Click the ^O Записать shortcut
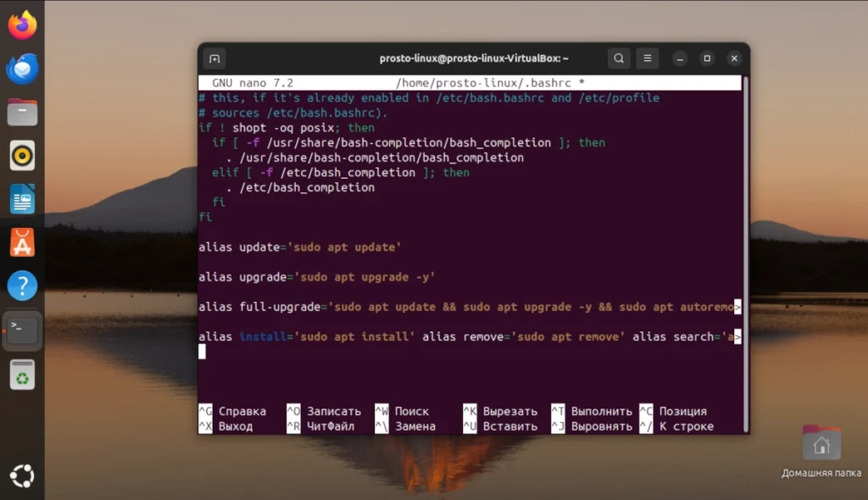This screenshot has width=868, height=500. [x=324, y=411]
